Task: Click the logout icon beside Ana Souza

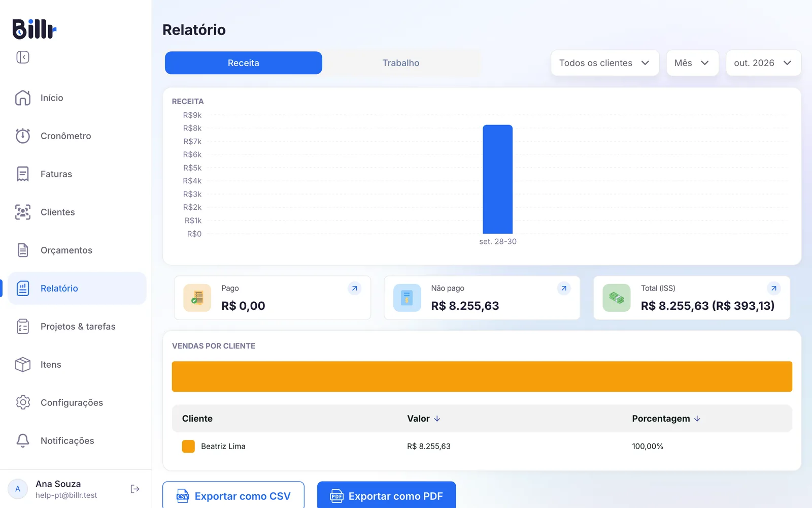Action: coord(135,489)
